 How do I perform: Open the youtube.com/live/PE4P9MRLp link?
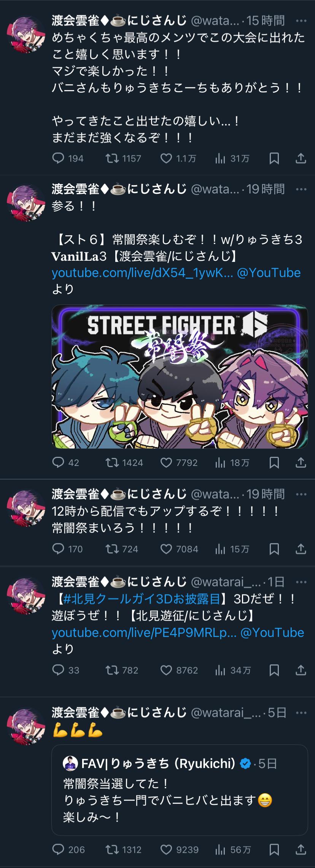[x=144, y=632]
